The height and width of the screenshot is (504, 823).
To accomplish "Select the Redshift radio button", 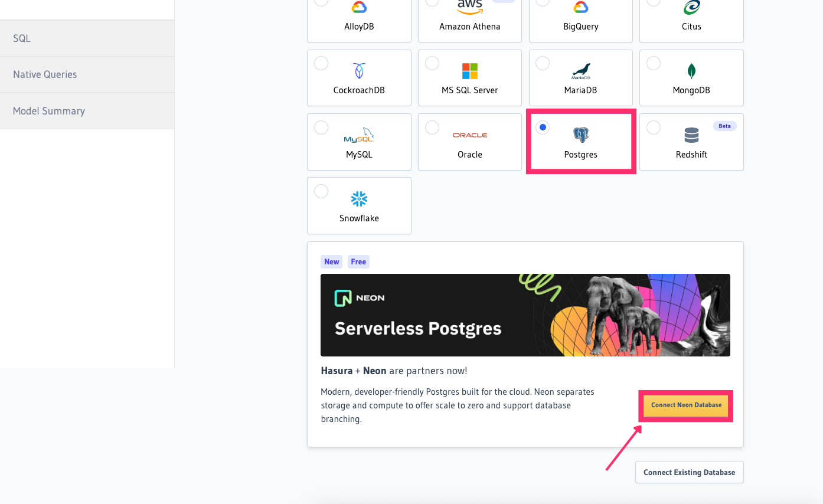I will [x=654, y=127].
